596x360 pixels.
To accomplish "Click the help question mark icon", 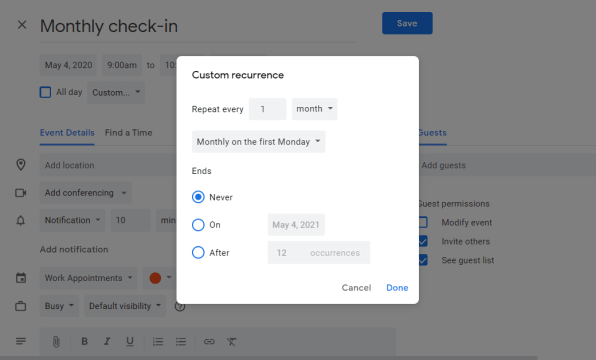I will [x=180, y=306].
